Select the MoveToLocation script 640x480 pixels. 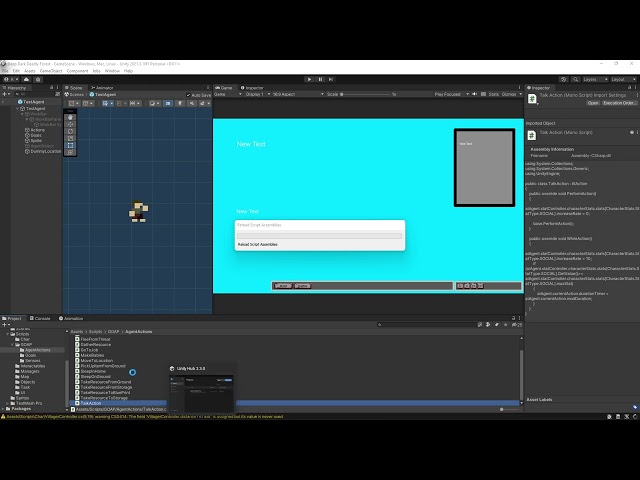point(93,361)
